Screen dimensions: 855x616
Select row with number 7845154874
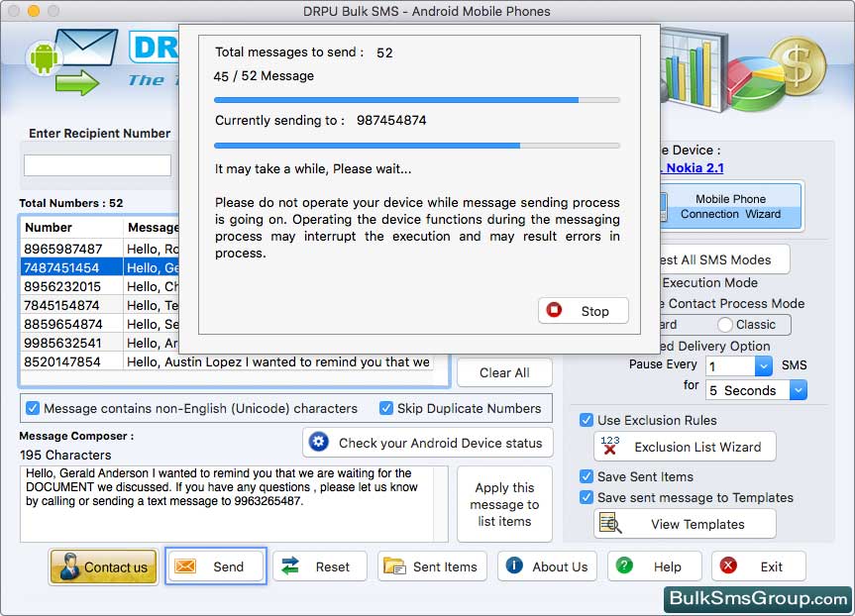(100, 305)
